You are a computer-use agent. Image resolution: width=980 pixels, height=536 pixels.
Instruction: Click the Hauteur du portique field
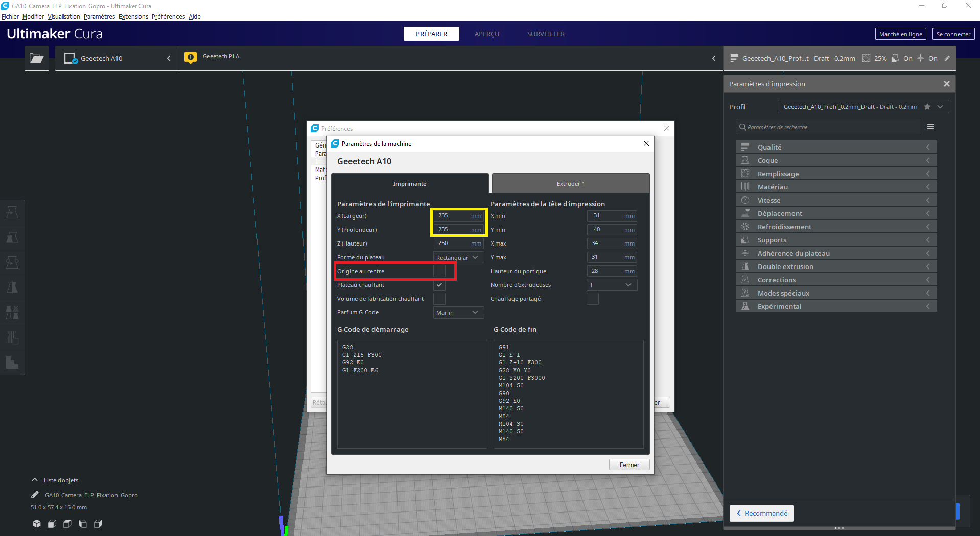(x=612, y=271)
